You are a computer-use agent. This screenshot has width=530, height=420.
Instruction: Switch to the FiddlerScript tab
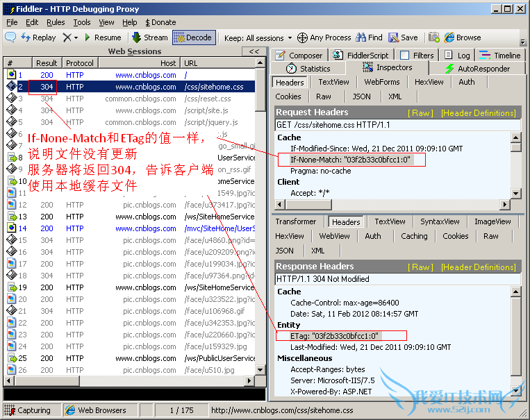point(361,55)
